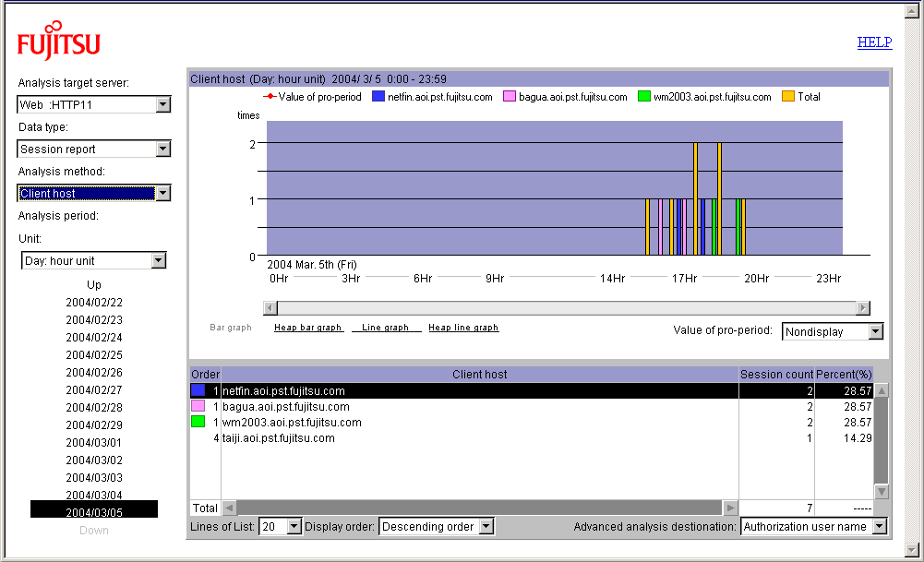Screen dimensions: 924x562
Task: Click the page scrollbar up arrow
Action: [x=912, y=11]
